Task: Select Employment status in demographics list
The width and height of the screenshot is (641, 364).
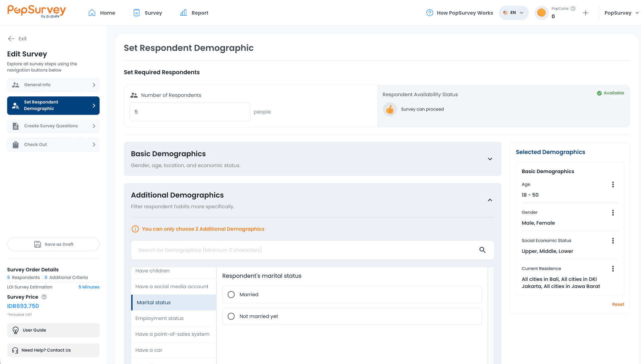Action: 174,318
